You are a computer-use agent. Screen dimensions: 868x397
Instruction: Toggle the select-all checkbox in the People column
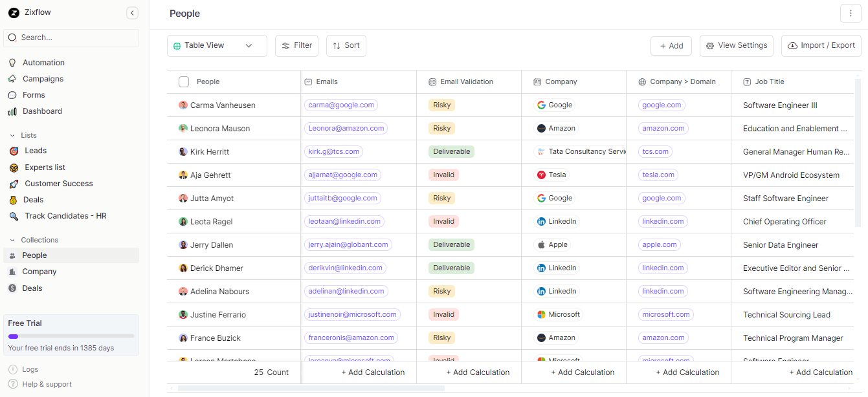point(183,81)
